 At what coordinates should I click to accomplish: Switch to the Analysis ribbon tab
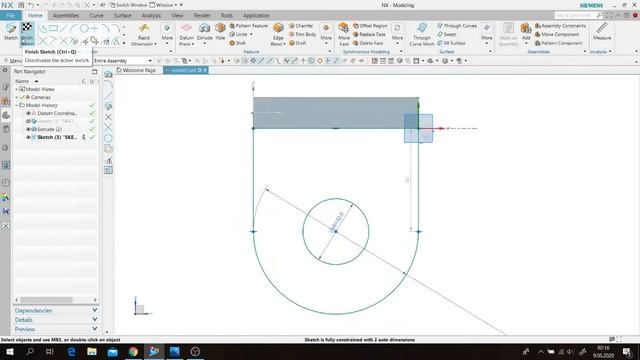[x=151, y=16]
